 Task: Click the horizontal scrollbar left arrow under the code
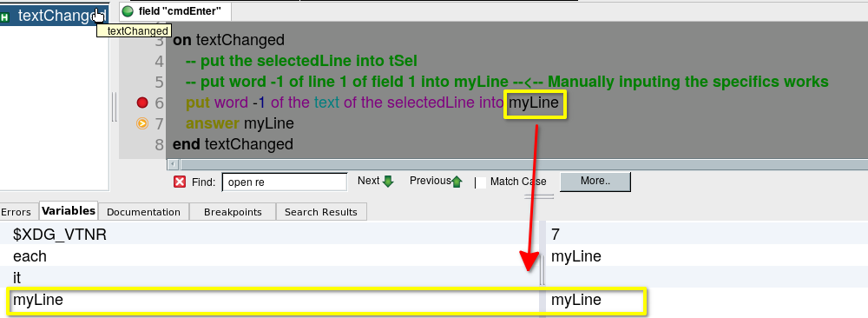(174, 164)
